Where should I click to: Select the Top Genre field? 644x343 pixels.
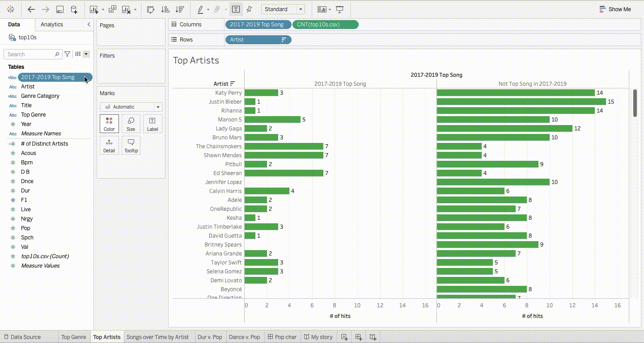pos(34,115)
